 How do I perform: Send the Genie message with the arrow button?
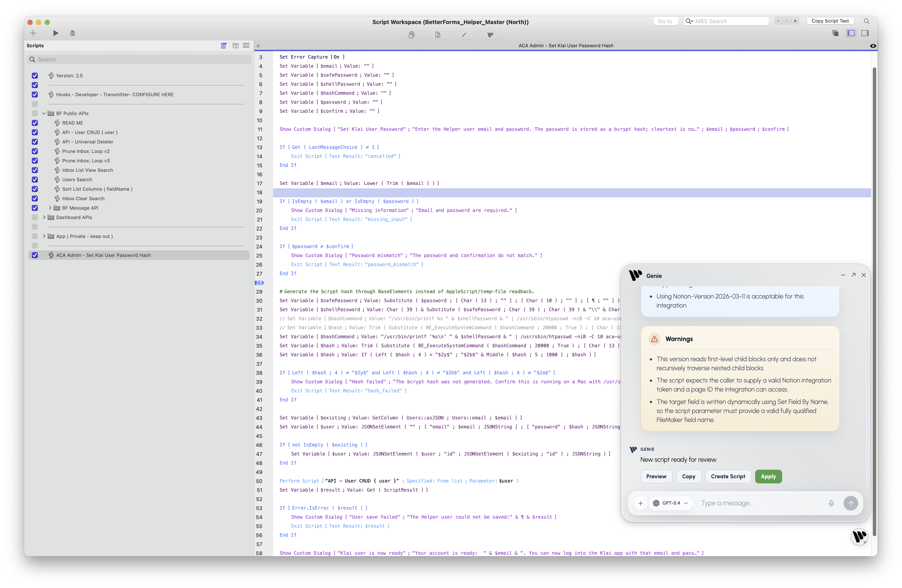tap(851, 503)
